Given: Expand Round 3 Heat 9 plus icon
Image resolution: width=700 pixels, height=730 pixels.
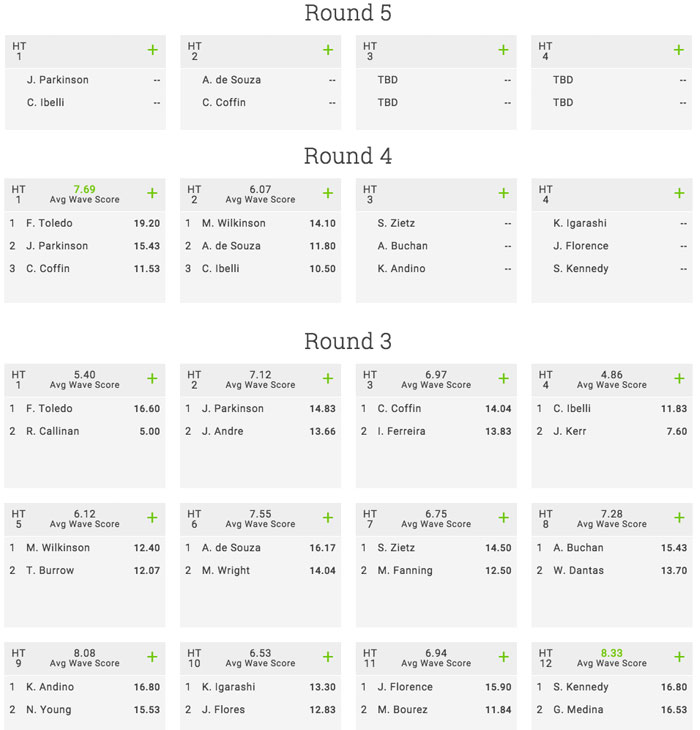Looking at the screenshot, I should [152, 657].
